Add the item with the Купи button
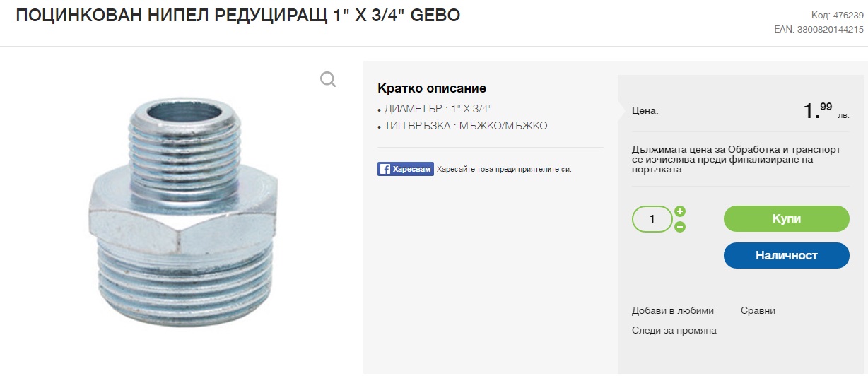This screenshot has height=376, width=868. pos(787,218)
